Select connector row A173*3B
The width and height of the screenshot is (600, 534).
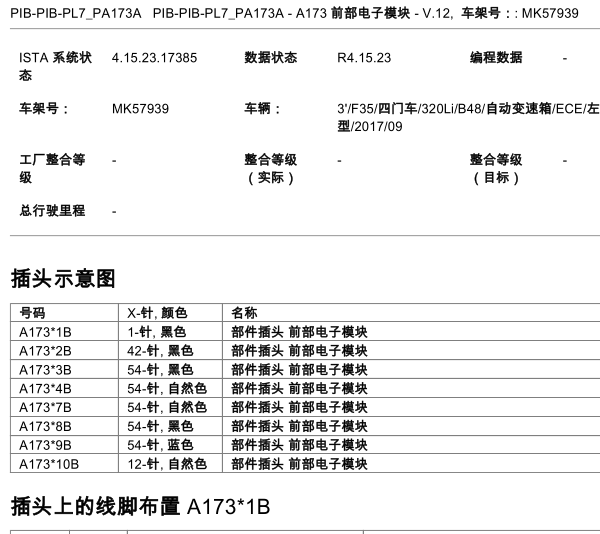(x=305, y=370)
